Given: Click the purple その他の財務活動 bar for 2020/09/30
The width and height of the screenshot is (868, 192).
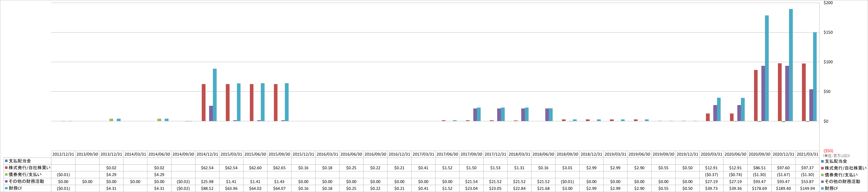Looking at the screenshot, I should (763, 93).
